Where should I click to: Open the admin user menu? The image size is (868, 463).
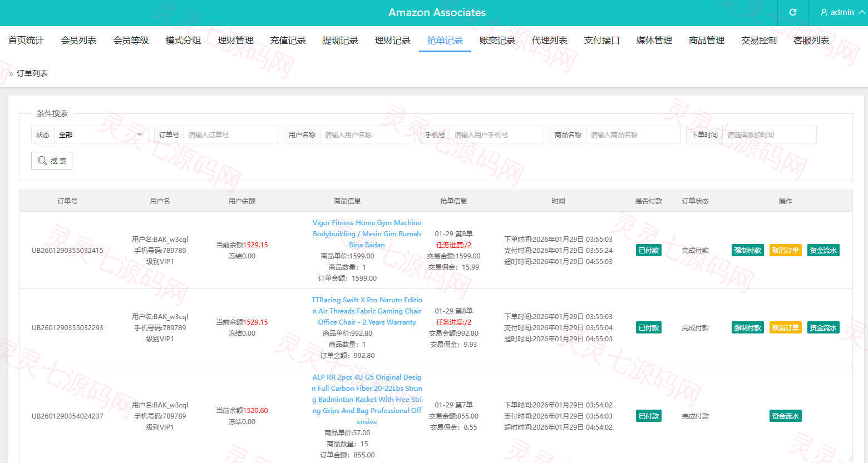pos(842,12)
